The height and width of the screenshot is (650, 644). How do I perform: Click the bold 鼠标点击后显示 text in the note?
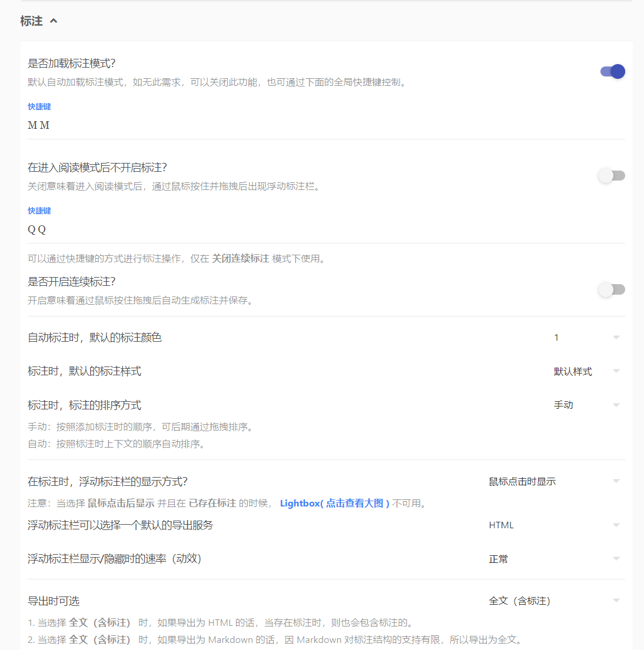[121, 504]
